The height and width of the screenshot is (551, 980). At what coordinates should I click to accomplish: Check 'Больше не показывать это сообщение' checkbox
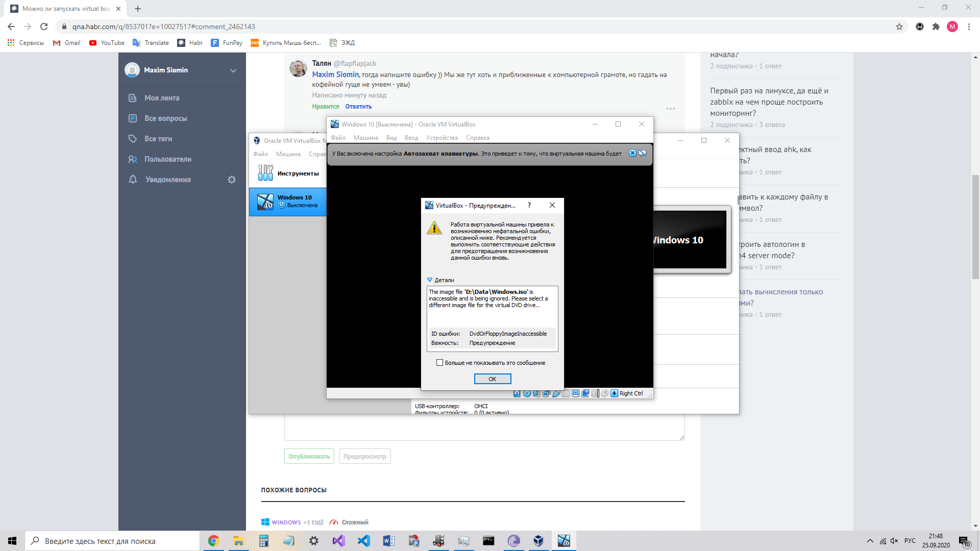point(439,363)
